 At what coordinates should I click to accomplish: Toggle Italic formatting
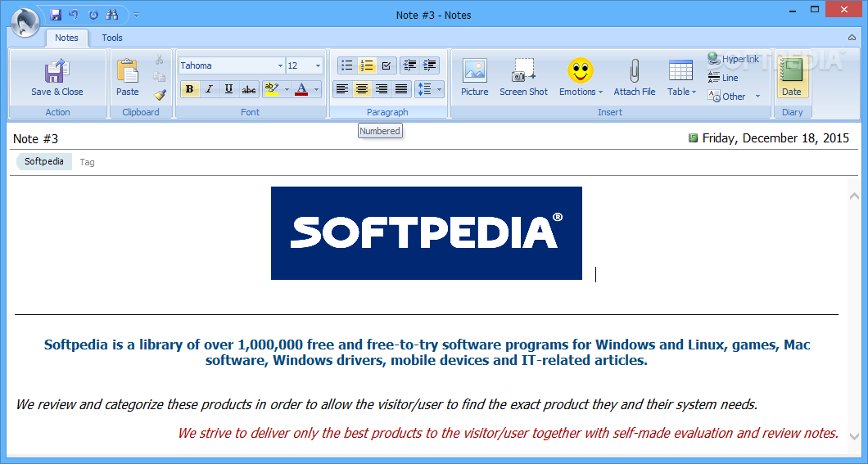pyautogui.click(x=210, y=89)
